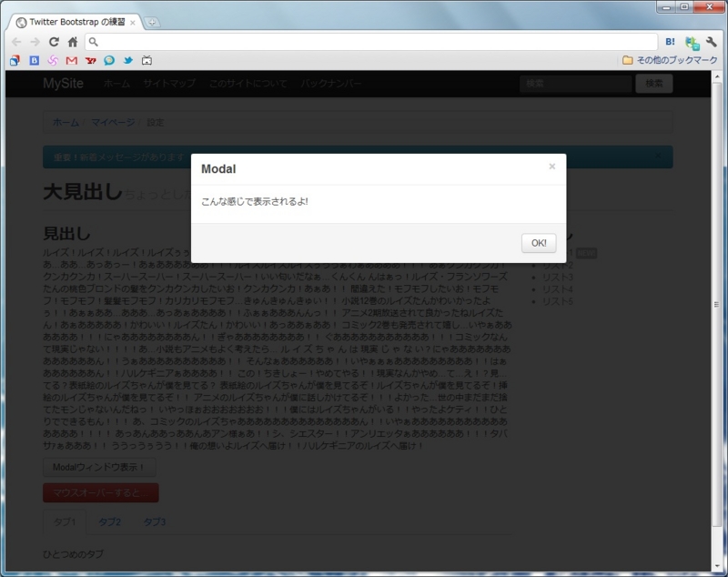
Task: Click the red マウスオーバーすると button
Action: (x=101, y=493)
